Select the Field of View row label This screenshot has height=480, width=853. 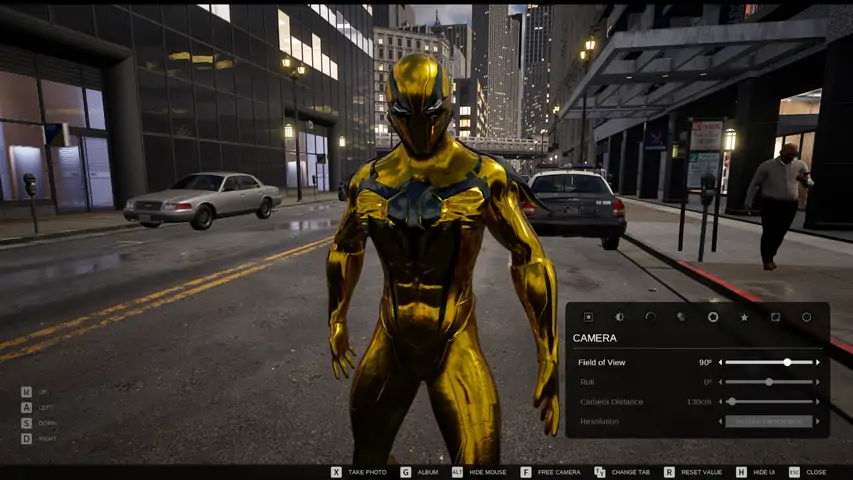(602, 362)
